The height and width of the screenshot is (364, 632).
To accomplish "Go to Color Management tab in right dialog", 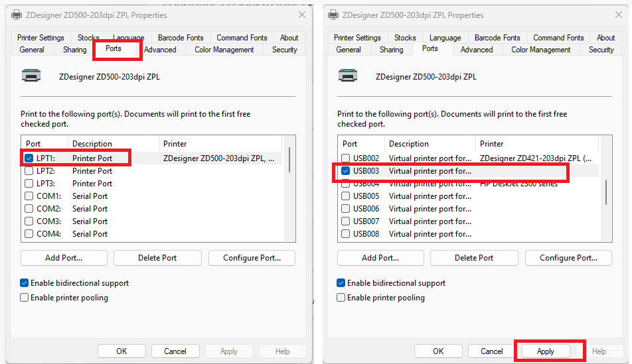I will [x=541, y=50].
